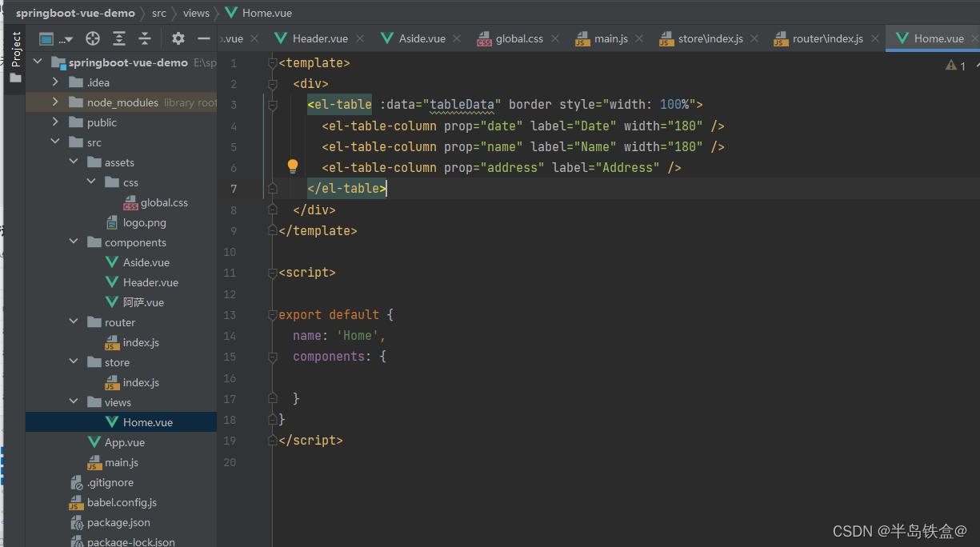Expand the .idea folder
Image resolution: width=980 pixels, height=547 pixels.
55,82
